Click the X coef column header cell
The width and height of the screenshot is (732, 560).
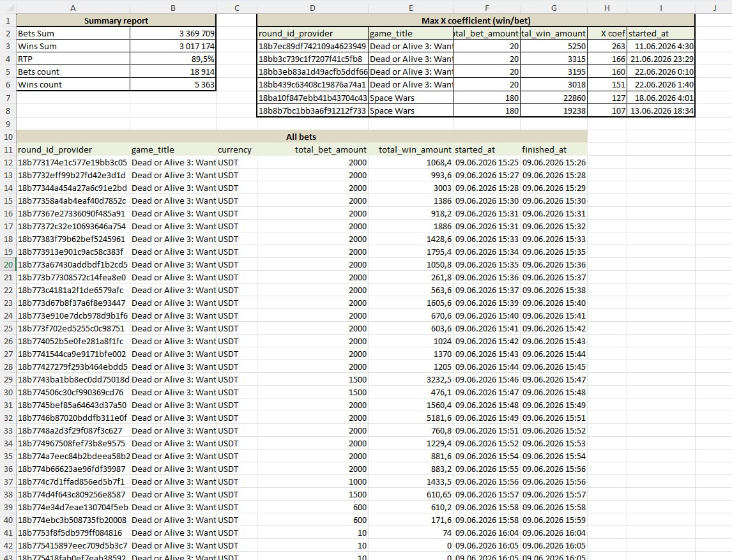point(607,34)
